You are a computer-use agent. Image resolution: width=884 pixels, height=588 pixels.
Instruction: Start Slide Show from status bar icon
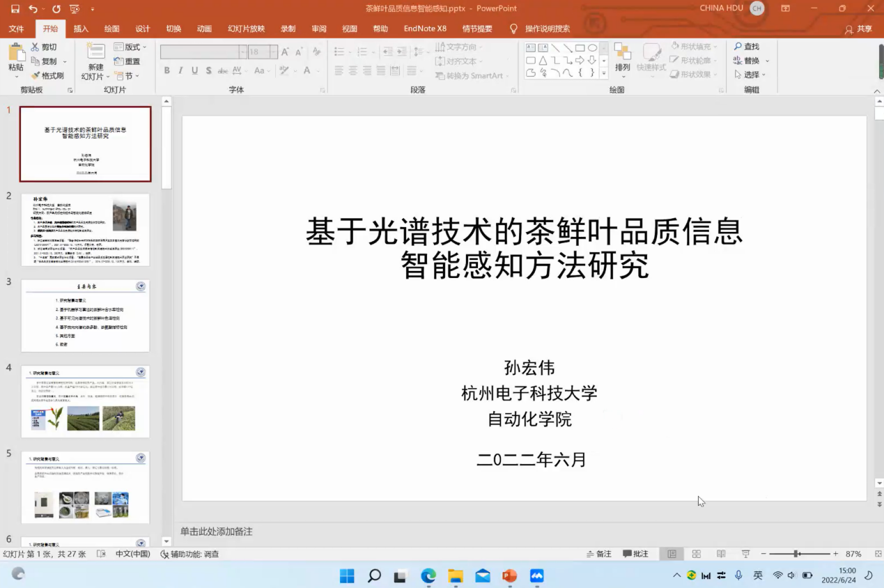pyautogui.click(x=745, y=554)
